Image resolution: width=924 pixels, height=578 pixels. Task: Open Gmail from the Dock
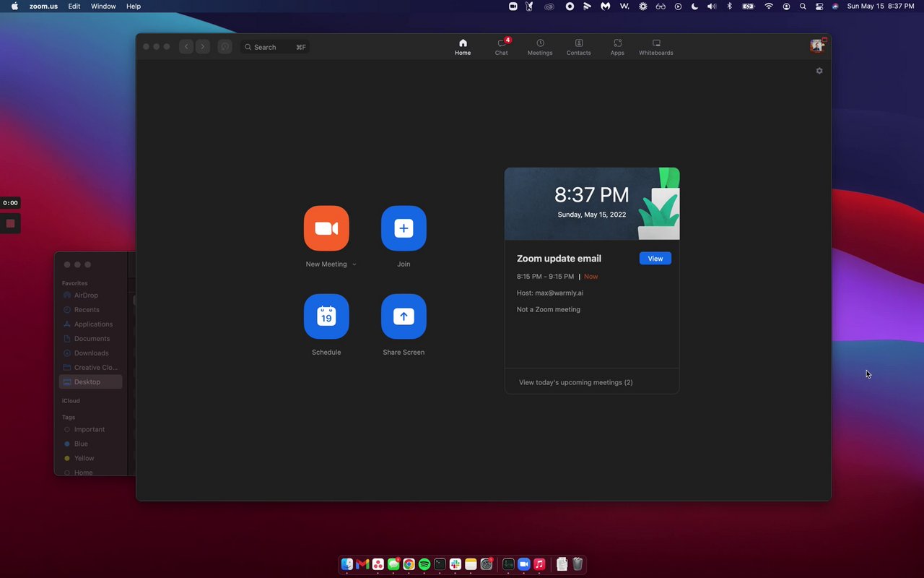tap(362, 564)
